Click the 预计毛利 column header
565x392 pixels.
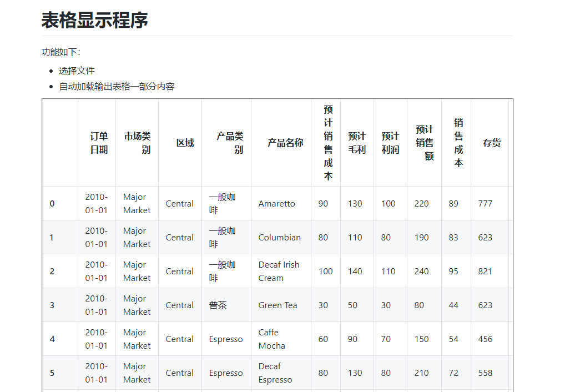pos(357,143)
